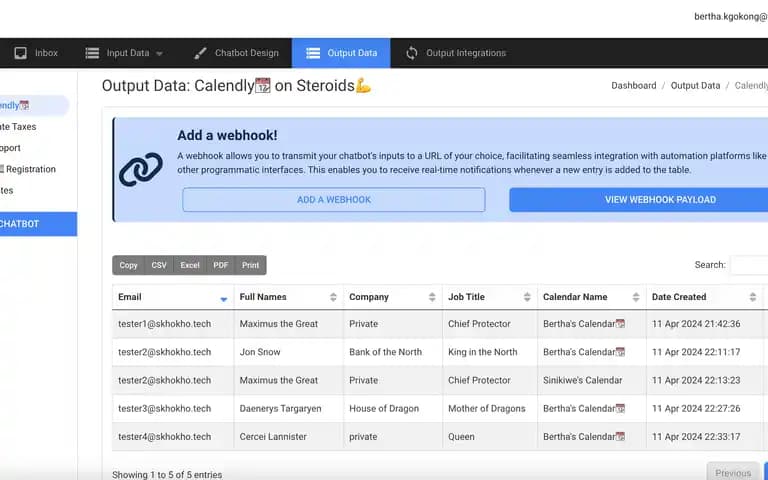
Task: Export table as Excel
Action: 190,265
